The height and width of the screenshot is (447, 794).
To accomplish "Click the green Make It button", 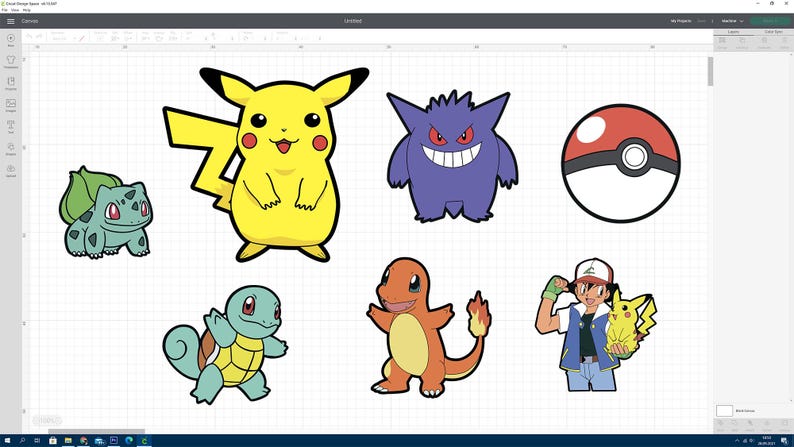I will (770, 21).
